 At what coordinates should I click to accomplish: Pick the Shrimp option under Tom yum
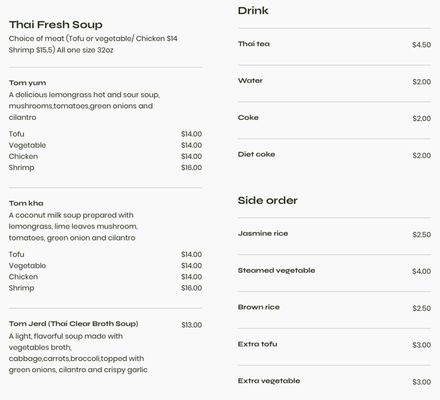point(105,168)
